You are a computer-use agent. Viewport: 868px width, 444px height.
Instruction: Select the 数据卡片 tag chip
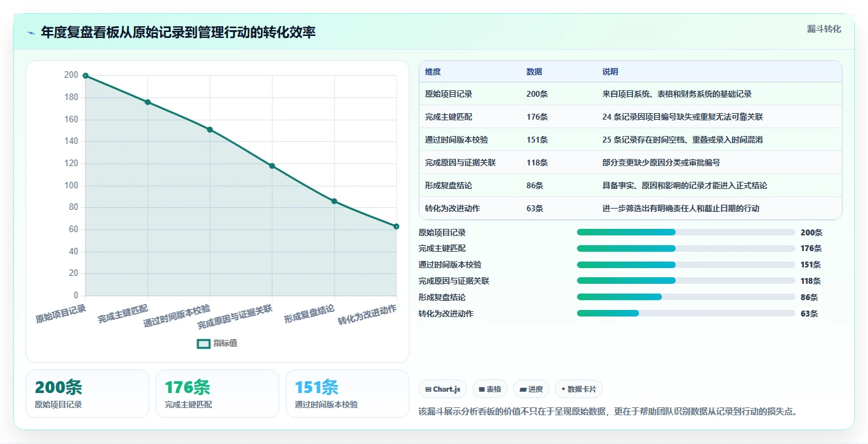(x=578, y=389)
